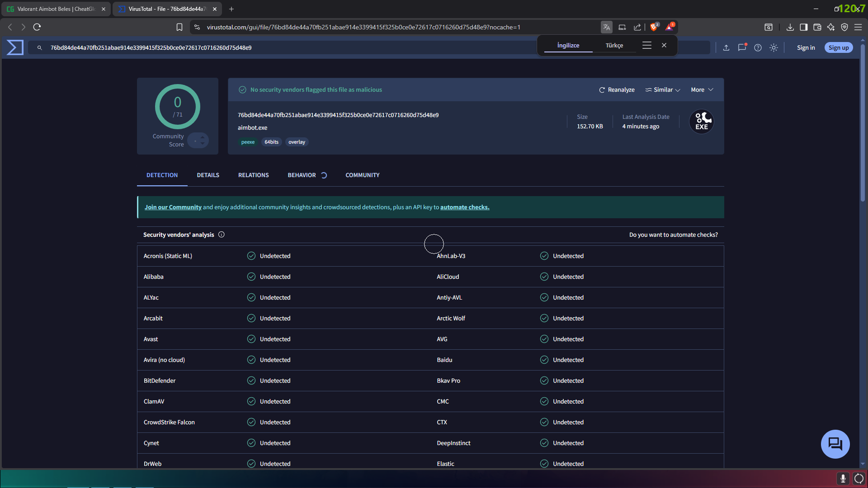868x488 pixels.
Task: Click the upload file icon
Action: pyautogui.click(x=726, y=47)
